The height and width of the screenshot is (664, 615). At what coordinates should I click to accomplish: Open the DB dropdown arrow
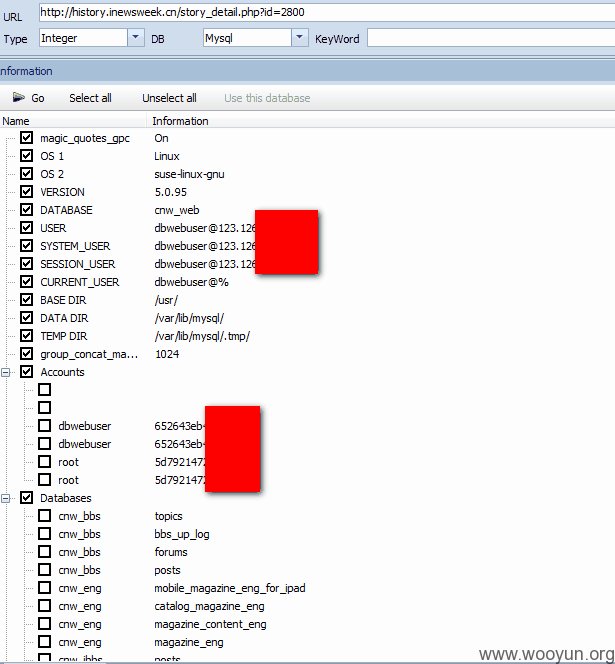pyautogui.click(x=299, y=38)
